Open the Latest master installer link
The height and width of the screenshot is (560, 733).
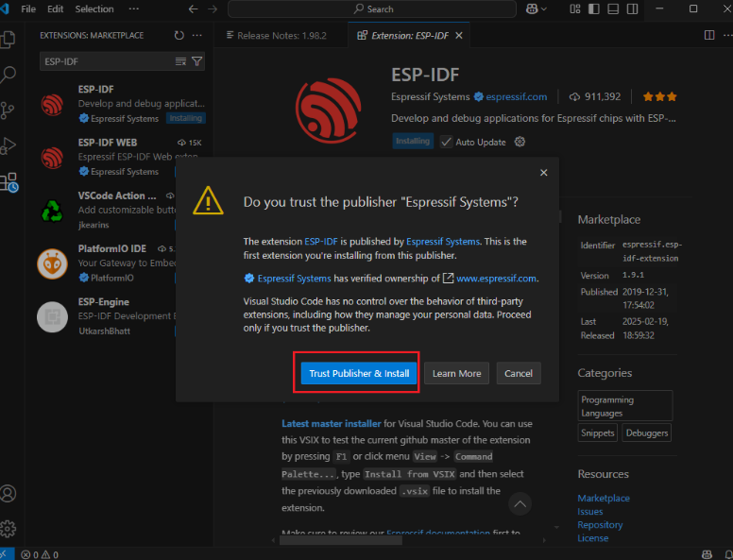pyautogui.click(x=331, y=424)
